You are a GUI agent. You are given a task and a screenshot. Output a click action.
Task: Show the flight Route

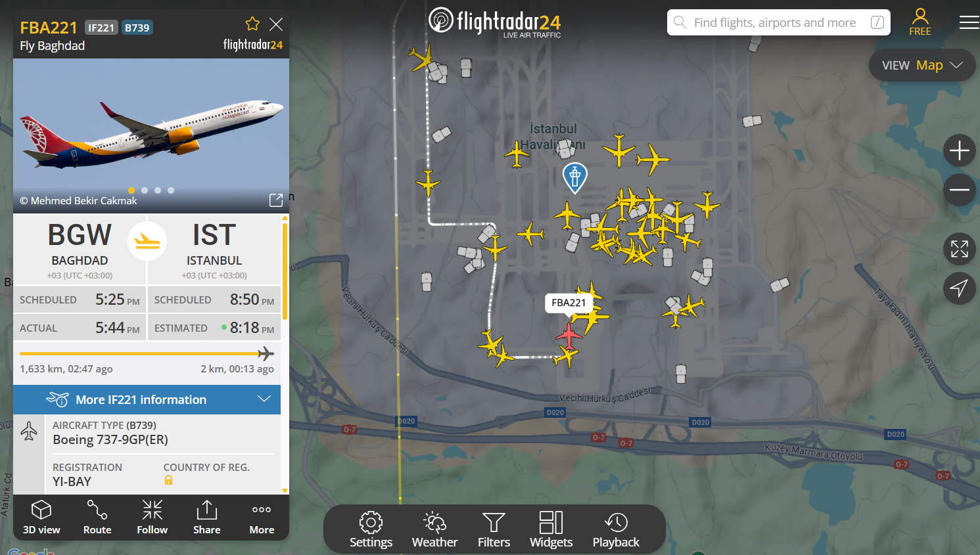click(x=97, y=518)
